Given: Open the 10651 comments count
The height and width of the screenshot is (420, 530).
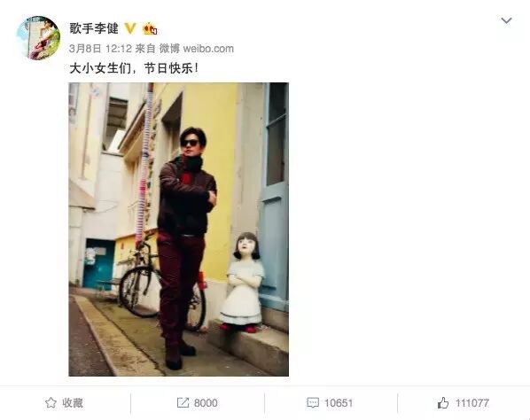Looking at the screenshot, I should point(339,403).
